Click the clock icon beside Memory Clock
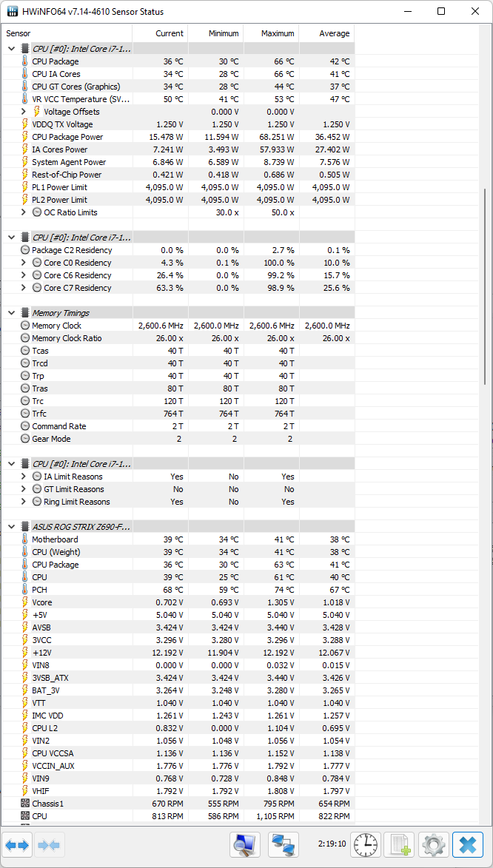 [x=25, y=326]
